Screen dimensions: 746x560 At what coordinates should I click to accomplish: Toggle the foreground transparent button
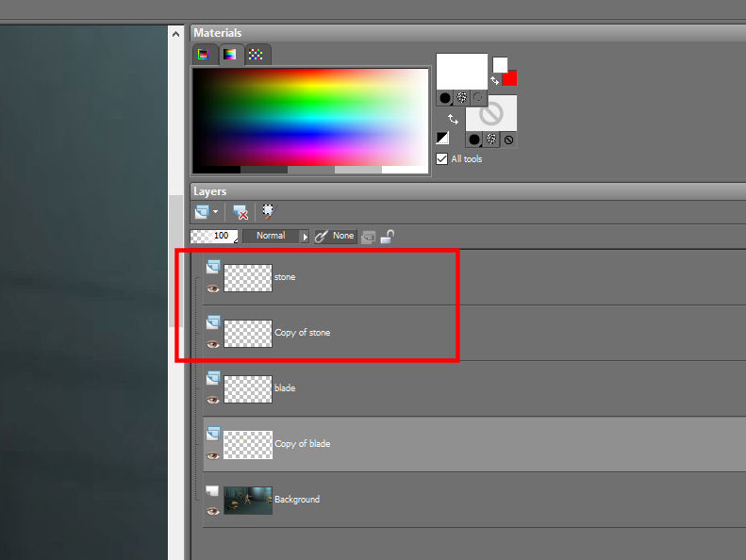[x=478, y=98]
